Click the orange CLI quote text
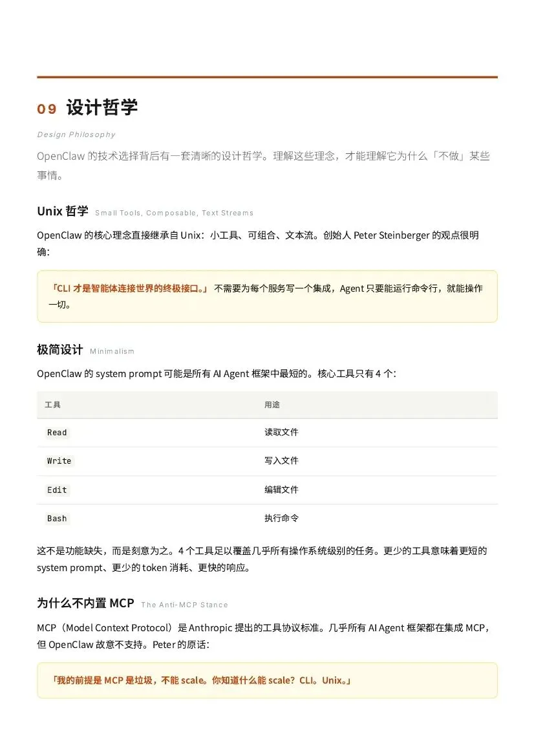The height and width of the screenshot is (756, 534). 129,288
